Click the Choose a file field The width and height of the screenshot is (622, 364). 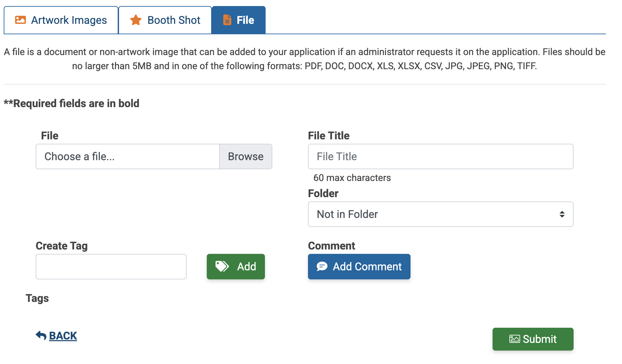128,156
